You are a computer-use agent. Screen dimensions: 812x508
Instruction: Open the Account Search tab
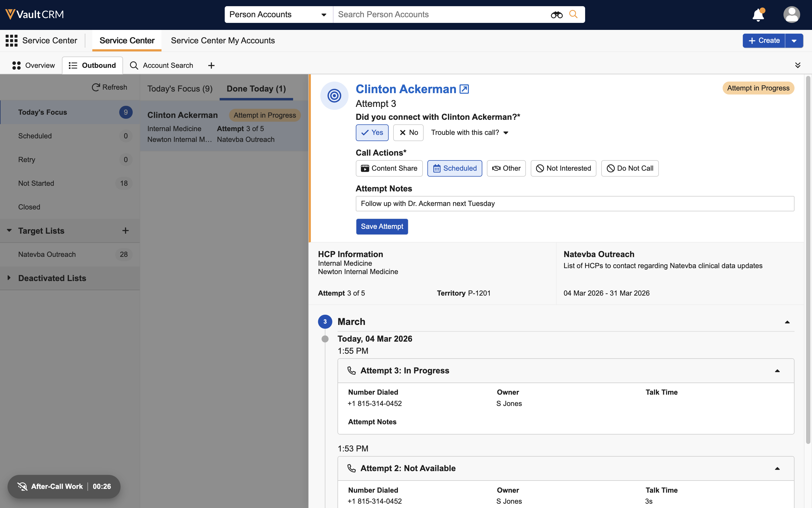[x=161, y=65]
